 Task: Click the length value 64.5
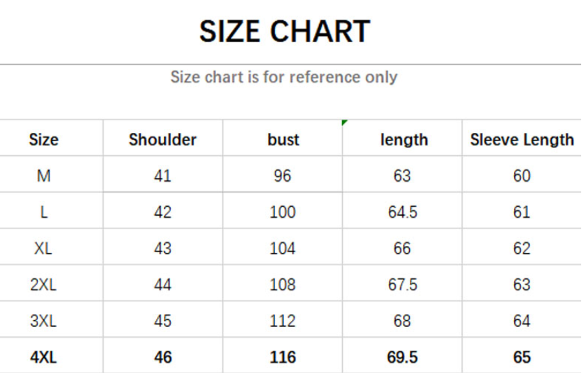click(x=402, y=212)
